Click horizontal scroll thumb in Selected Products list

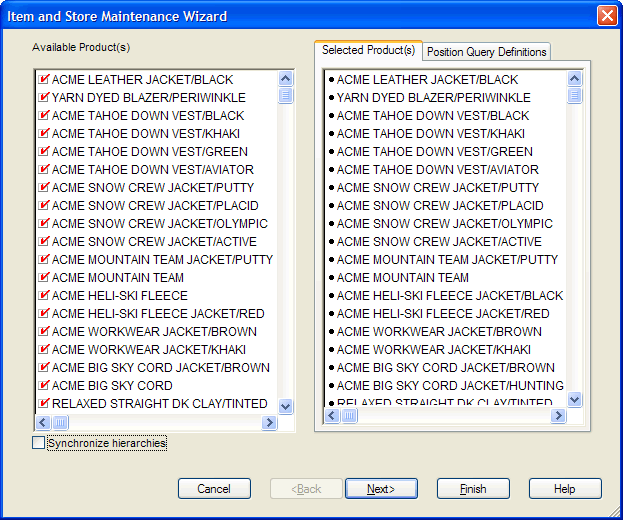pyautogui.click(x=349, y=416)
